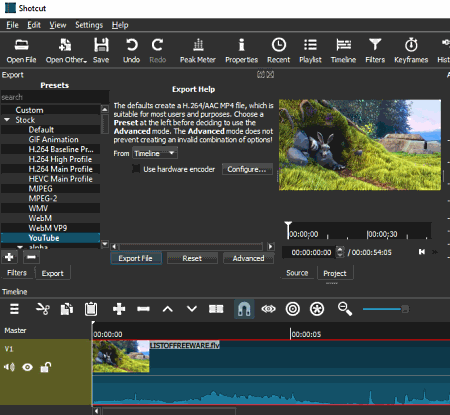Switch to the Export tab
The image size is (450, 415).
coord(53,273)
